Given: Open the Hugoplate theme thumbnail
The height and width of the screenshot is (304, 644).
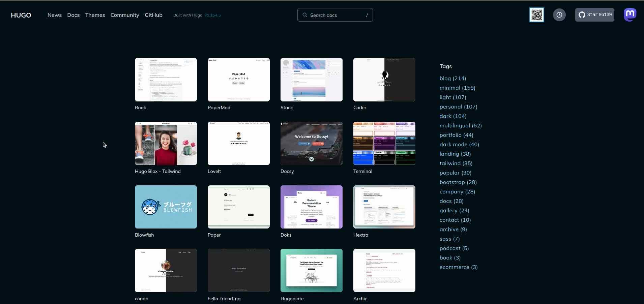Looking at the screenshot, I should 312,270.
